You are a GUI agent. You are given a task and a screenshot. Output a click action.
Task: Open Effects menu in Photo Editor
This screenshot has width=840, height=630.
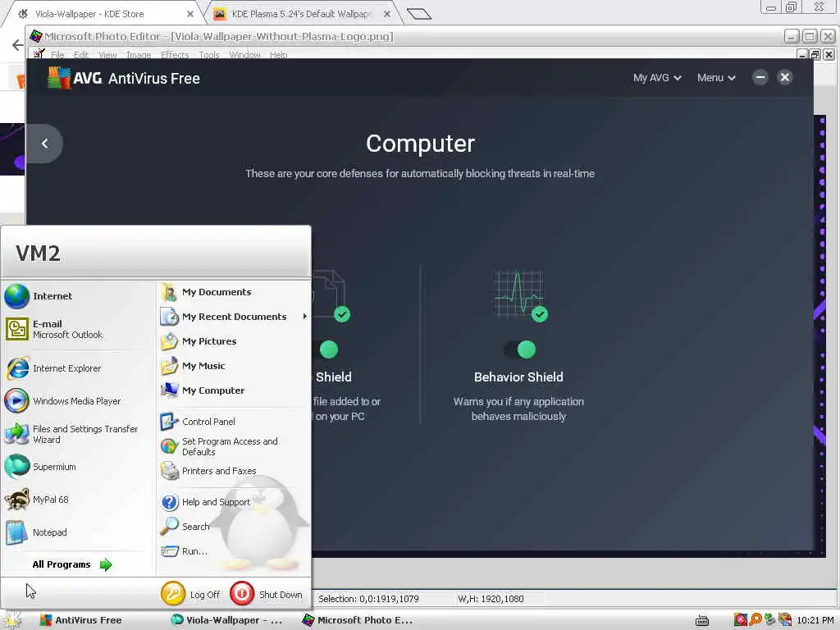pos(175,55)
